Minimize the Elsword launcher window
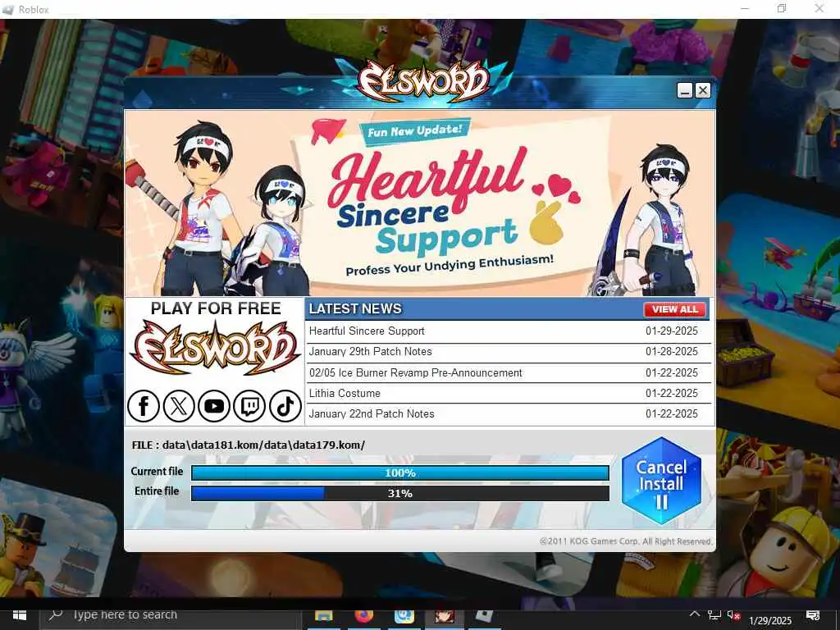840x630 pixels. [x=685, y=90]
